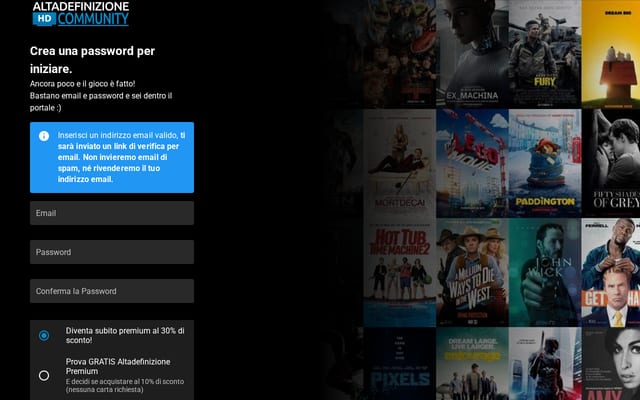This screenshot has height=400, width=640.
Task: Click the Amy poster at bottom right
Action: (x=611, y=364)
